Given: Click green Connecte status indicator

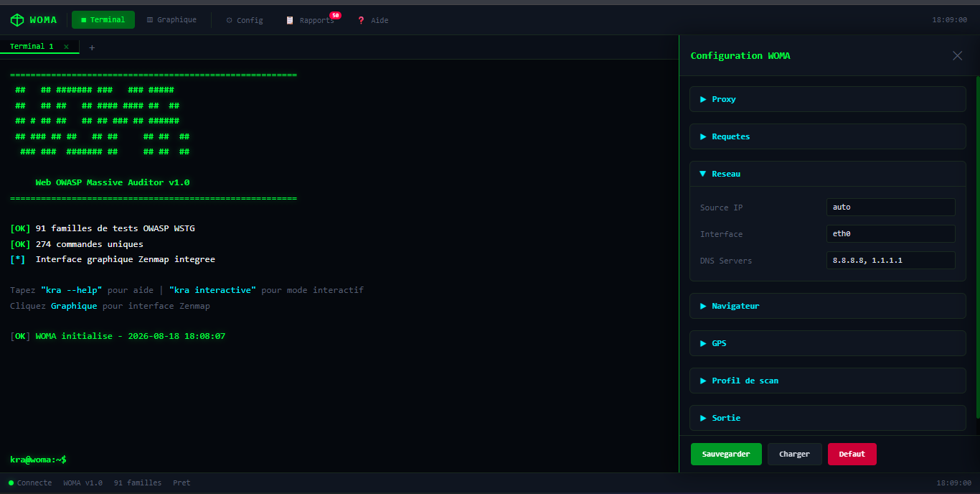Looking at the screenshot, I should [30, 483].
